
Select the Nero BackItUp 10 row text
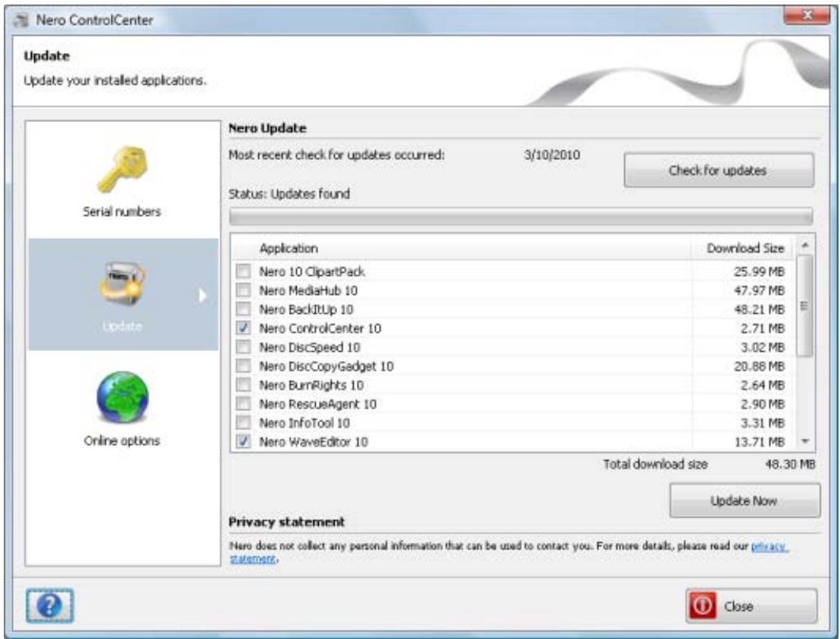(306, 309)
